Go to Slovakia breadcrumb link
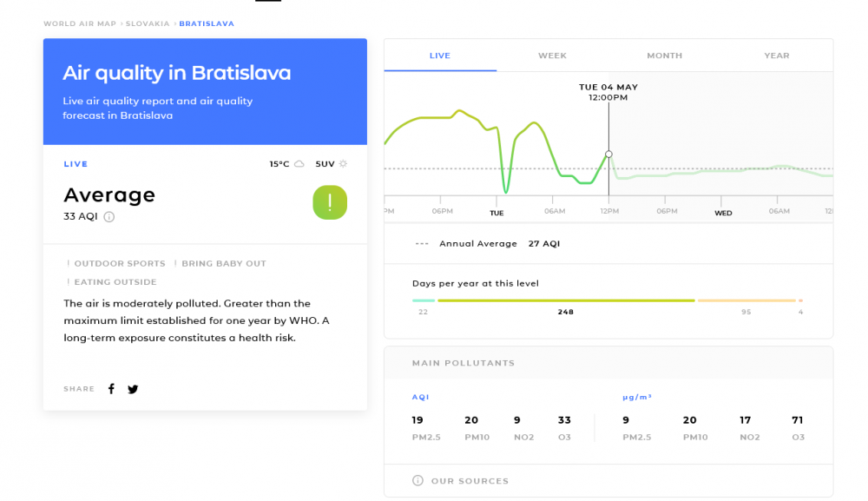The image size is (868, 501). 148,23
